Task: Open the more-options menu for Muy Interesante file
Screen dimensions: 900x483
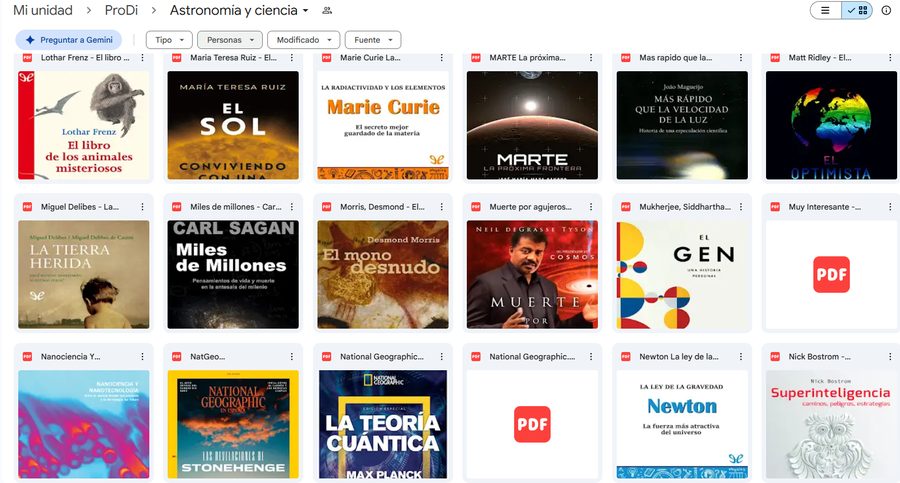Action: pyautogui.click(x=890, y=207)
